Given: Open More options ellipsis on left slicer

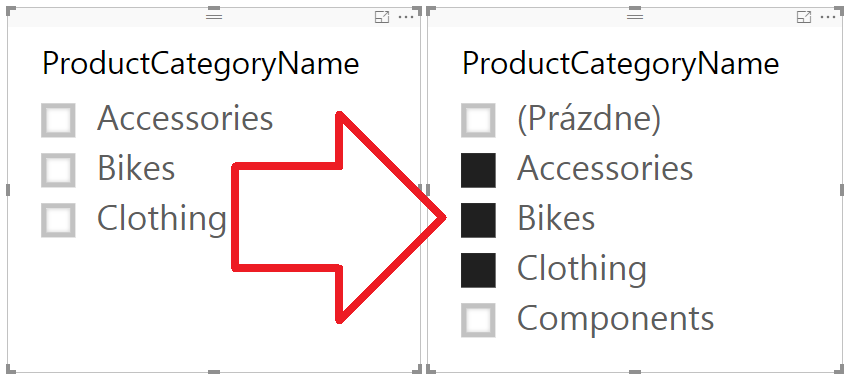Looking at the screenshot, I should point(406,17).
